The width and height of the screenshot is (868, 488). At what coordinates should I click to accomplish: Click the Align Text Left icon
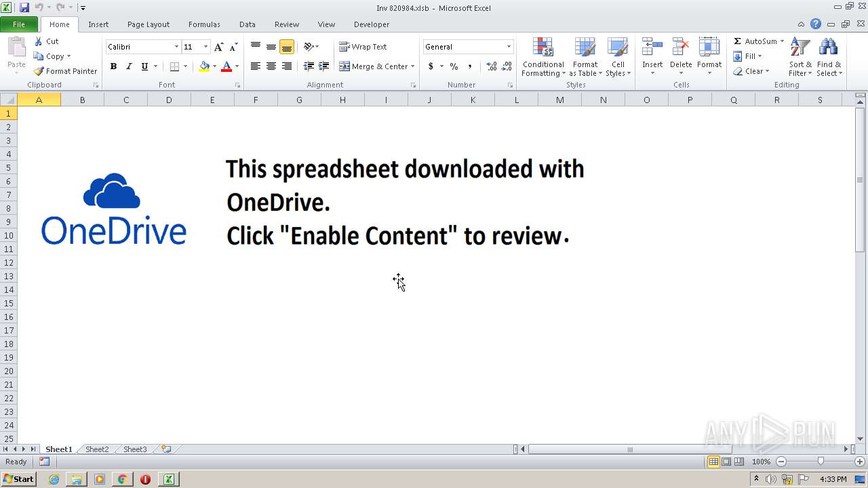256,66
